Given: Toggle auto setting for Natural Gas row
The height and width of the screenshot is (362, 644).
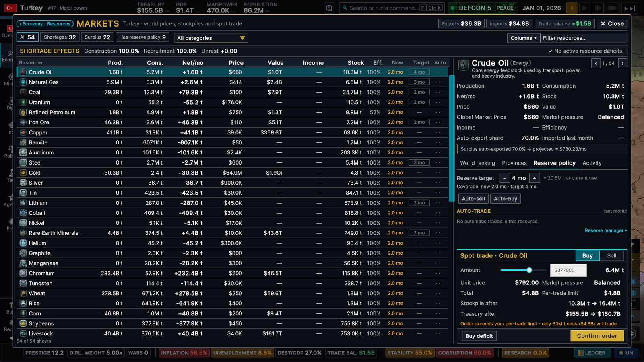Looking at the screenshot, I should pos(438,82).
